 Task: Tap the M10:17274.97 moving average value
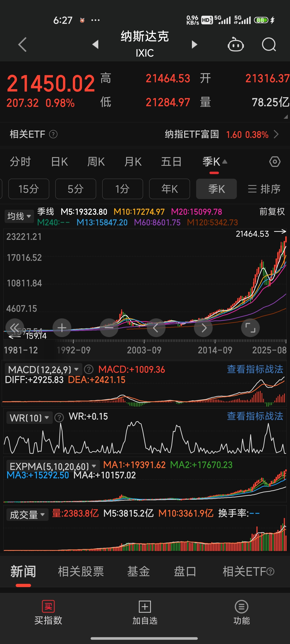pos(139,212)
